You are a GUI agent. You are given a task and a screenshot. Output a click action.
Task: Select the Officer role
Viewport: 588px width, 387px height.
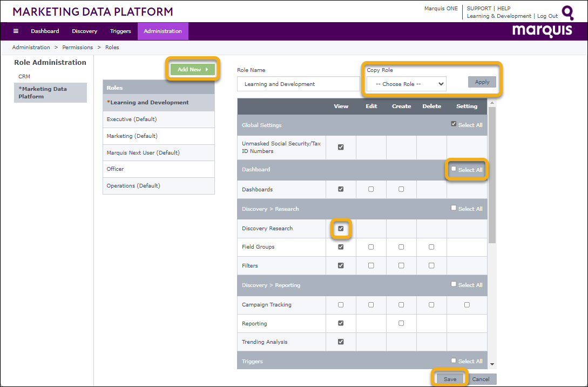[159, 169]
